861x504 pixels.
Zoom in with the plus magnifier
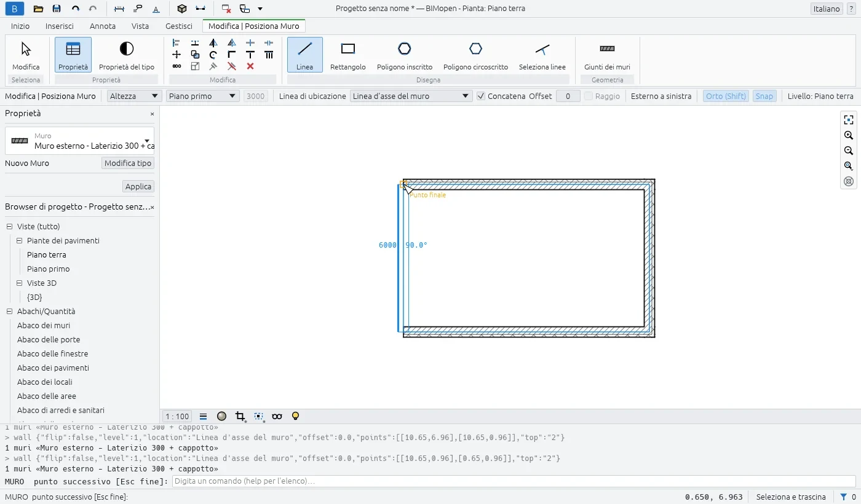(x=849, y=135)
